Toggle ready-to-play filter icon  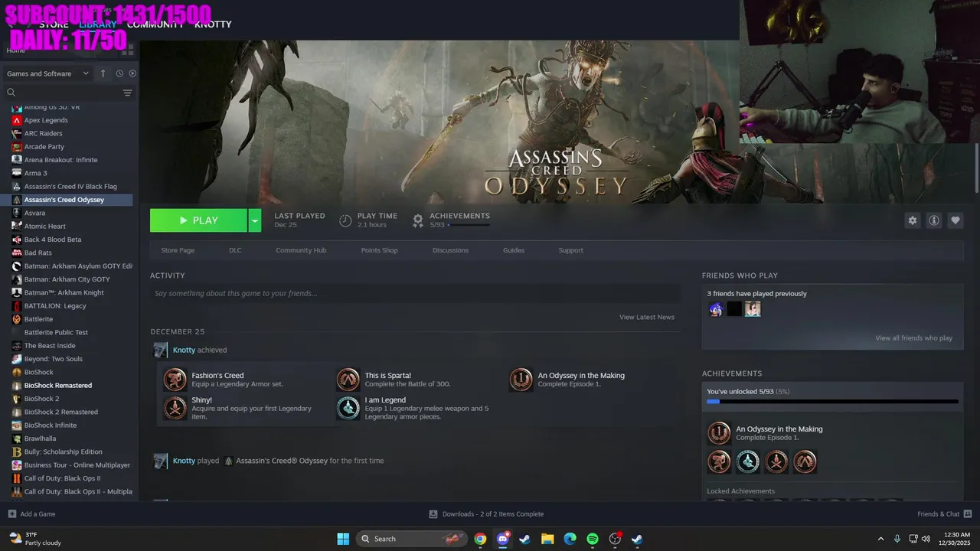tap(132, 73)
